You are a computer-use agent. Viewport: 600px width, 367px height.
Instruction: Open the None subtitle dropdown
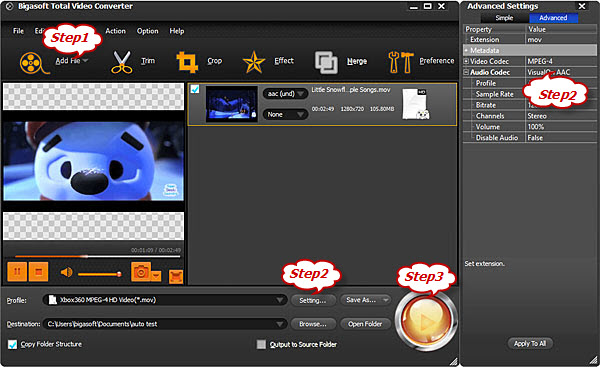pos(285,114)
